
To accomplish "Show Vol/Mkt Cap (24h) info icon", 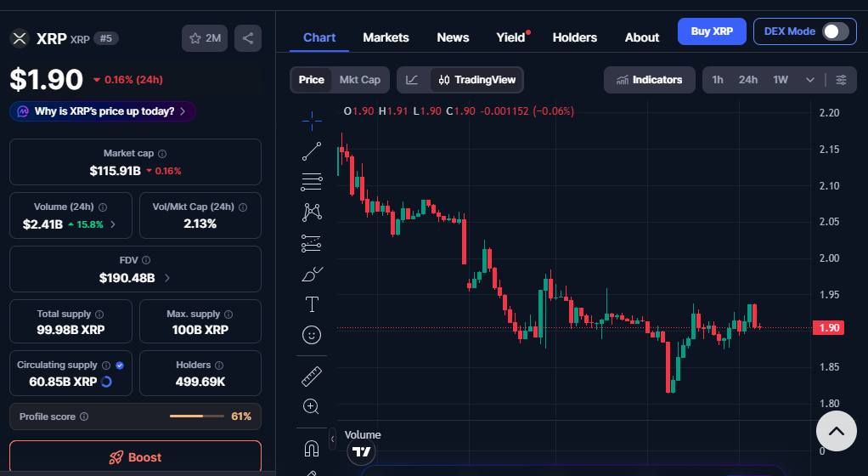I will (243, 207).
